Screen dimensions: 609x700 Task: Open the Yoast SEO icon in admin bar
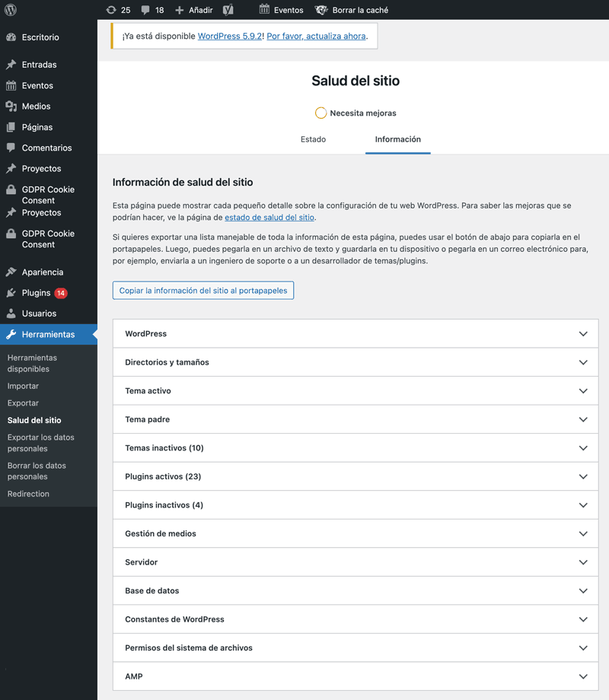coord(228,10)
